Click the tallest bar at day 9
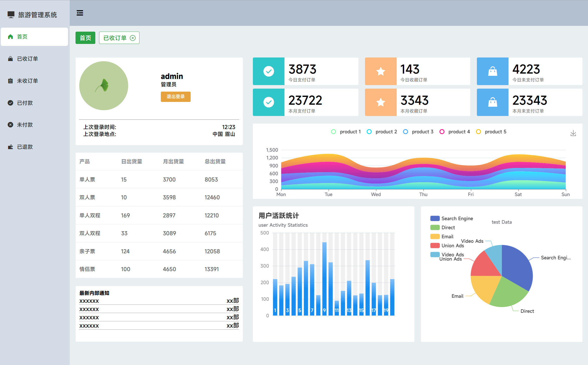Screen dimensions: 588x365 click(324, 279)
